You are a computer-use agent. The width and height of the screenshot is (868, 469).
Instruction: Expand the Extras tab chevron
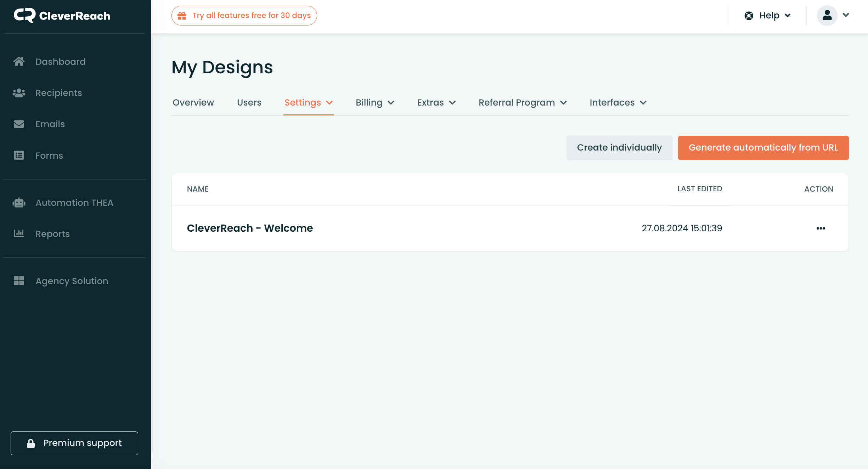click(452, 103)
